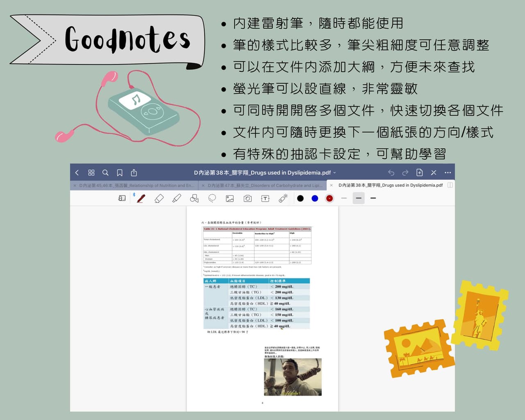This screenshot has width=525, height=420.
Task: Select the zoom window tool
Action: click(x=122, y=199)
